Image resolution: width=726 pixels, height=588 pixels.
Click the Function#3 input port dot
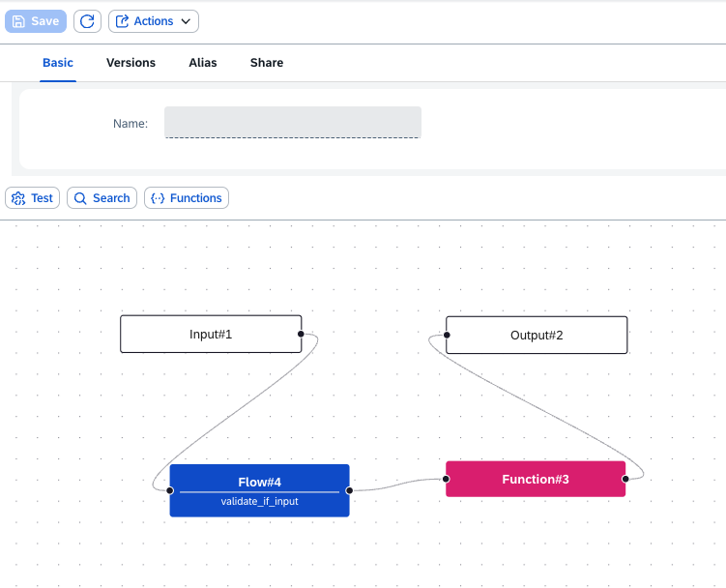tap(446, 479)
